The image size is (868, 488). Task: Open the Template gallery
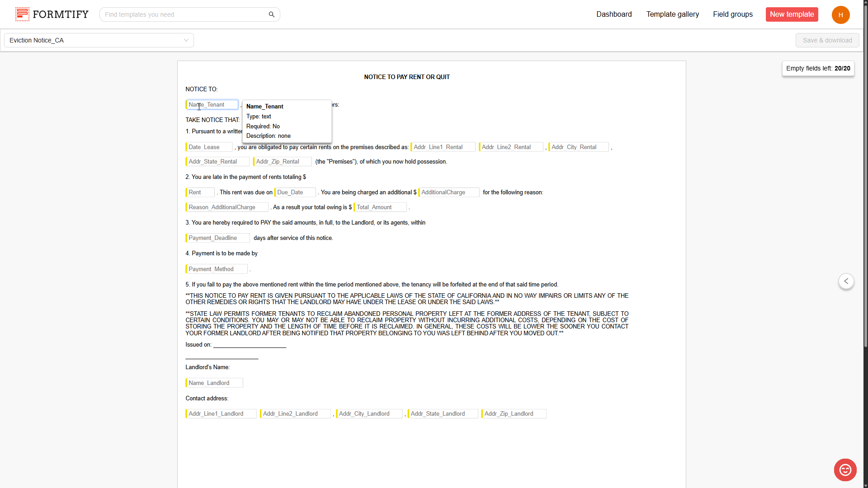pos(672,14)
